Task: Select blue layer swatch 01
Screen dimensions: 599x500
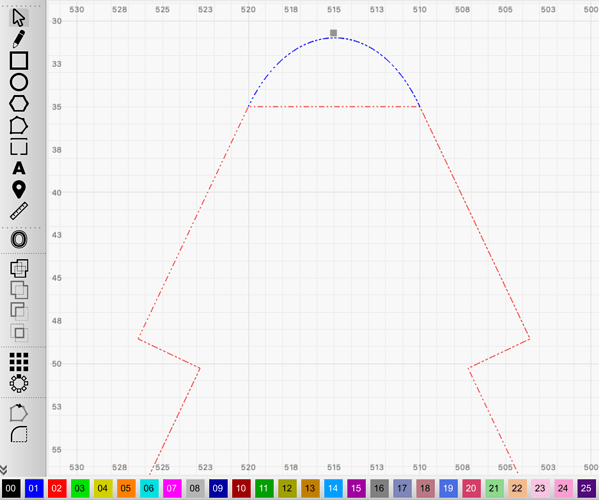Action: pyautogui.click(x=34, y=488)
